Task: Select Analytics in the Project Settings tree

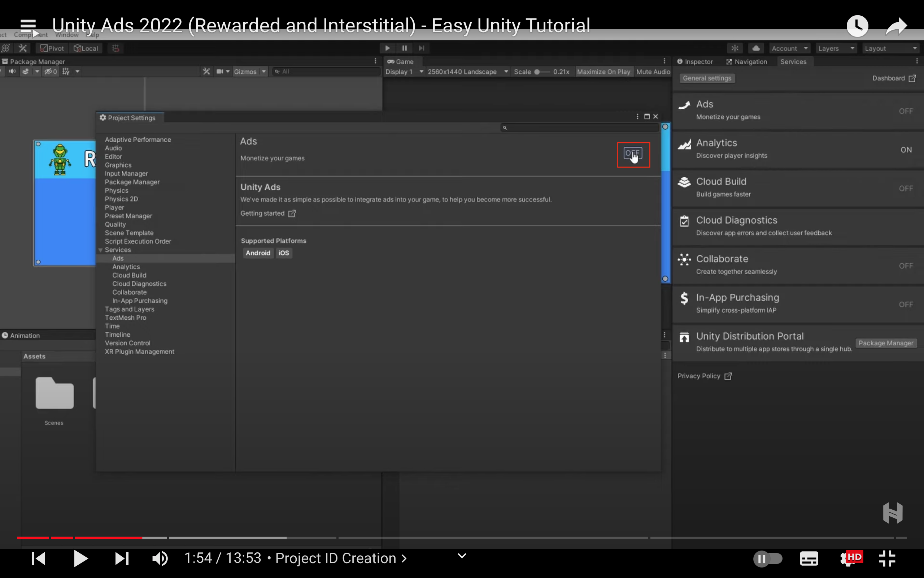Action: click(126, 267)
